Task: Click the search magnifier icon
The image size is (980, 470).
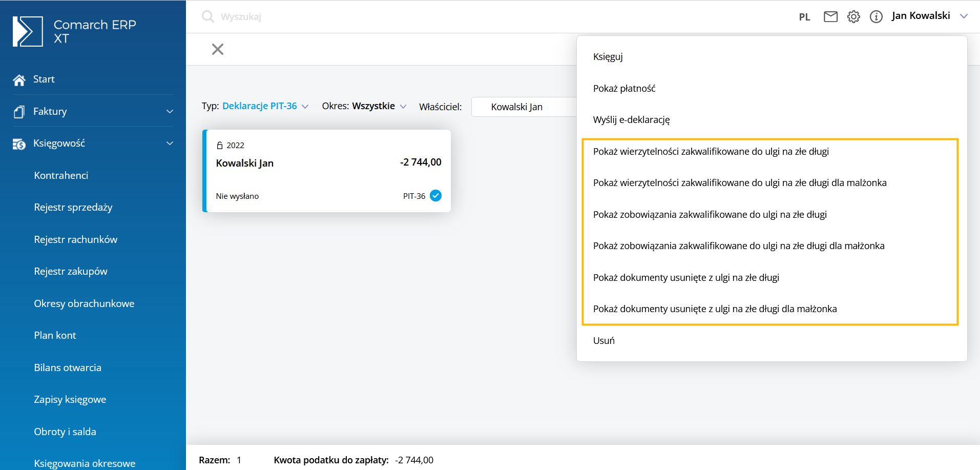Action: [x=207, y=16]
